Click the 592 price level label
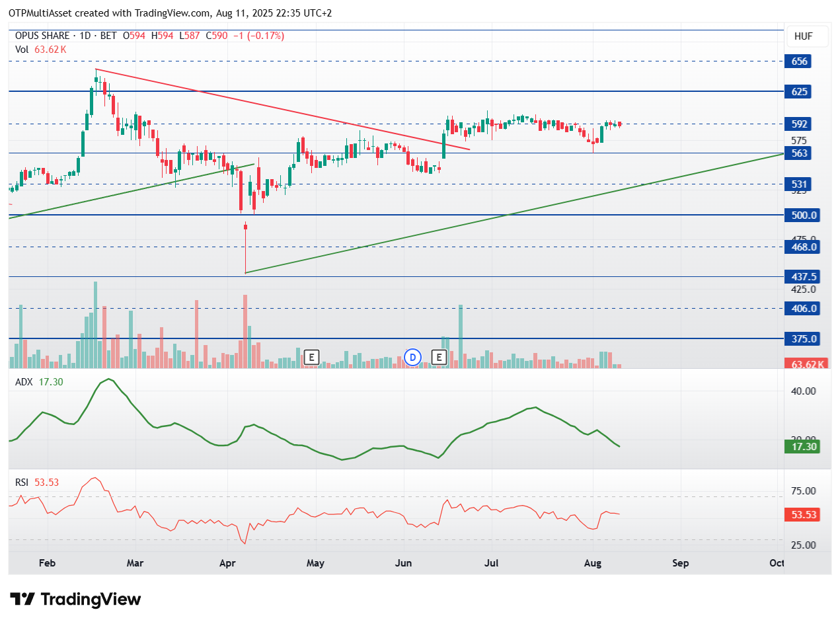The width and height of the screenshot is (840, 624). [800, 124]
